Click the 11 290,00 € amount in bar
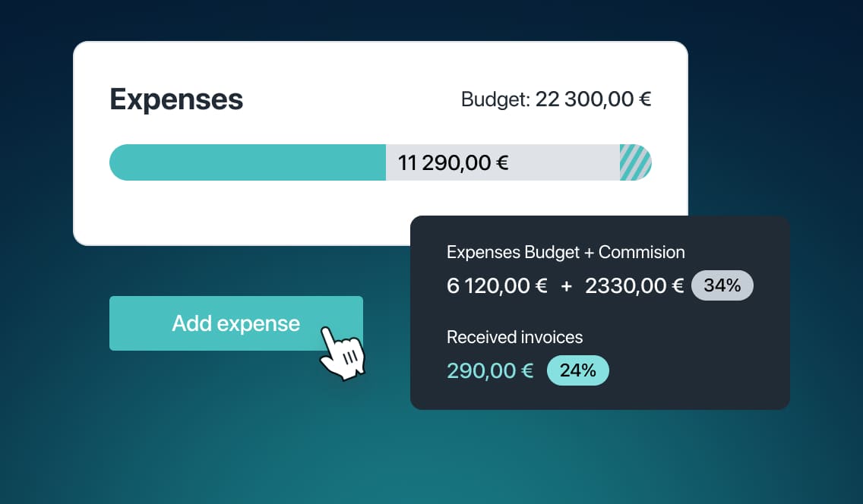Screen dimensions: 863x504 pos(453,162)
